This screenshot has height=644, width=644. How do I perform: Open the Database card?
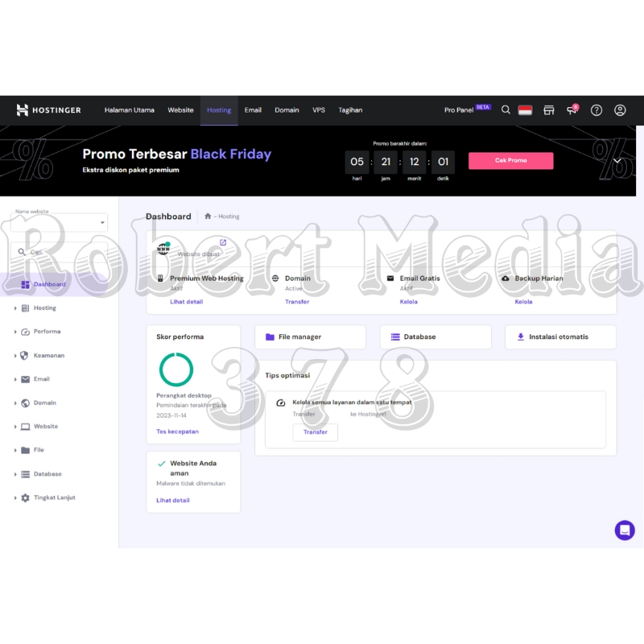point(436,336)
